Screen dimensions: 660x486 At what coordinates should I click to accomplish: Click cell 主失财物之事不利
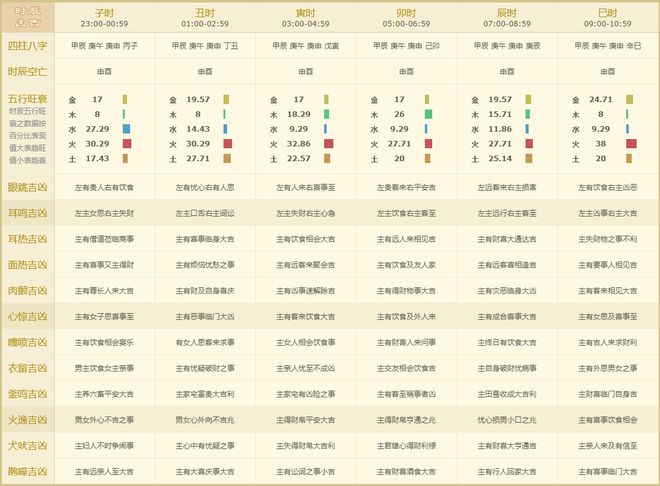[607, 239]
